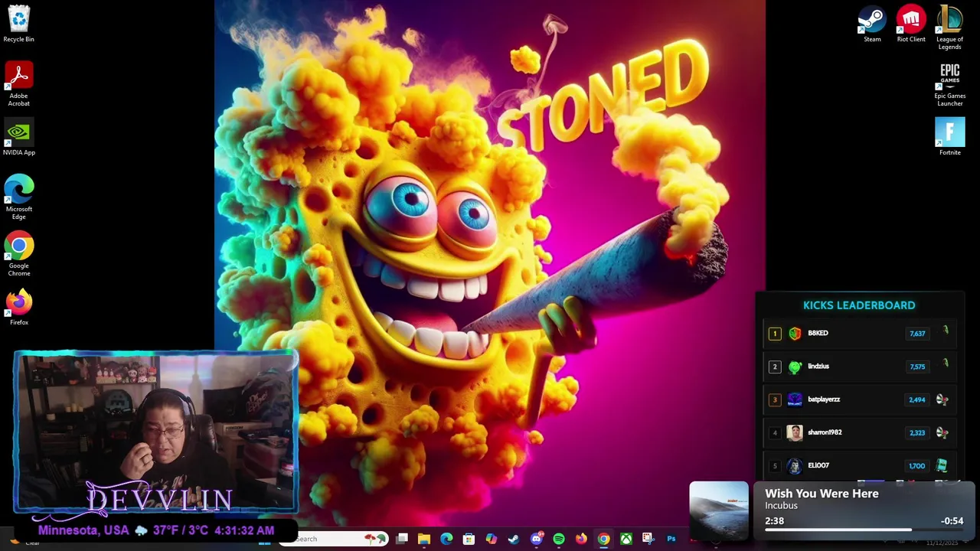Image resolution: width=980 pixels, height=551 pixels.
Task: Open Copilot from the taskbar
Action: [x=491, y=539]
